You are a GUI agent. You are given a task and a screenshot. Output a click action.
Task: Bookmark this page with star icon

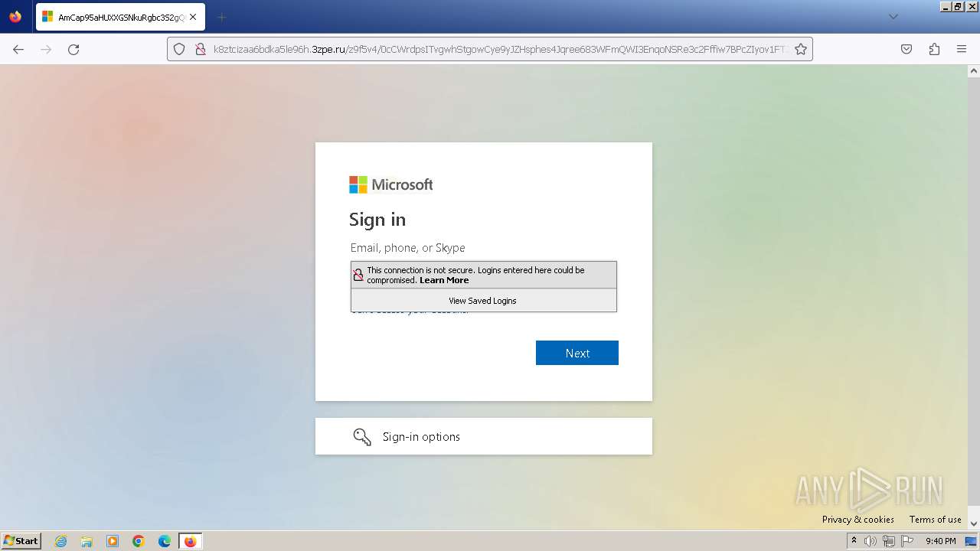click(x=801, y=49)
